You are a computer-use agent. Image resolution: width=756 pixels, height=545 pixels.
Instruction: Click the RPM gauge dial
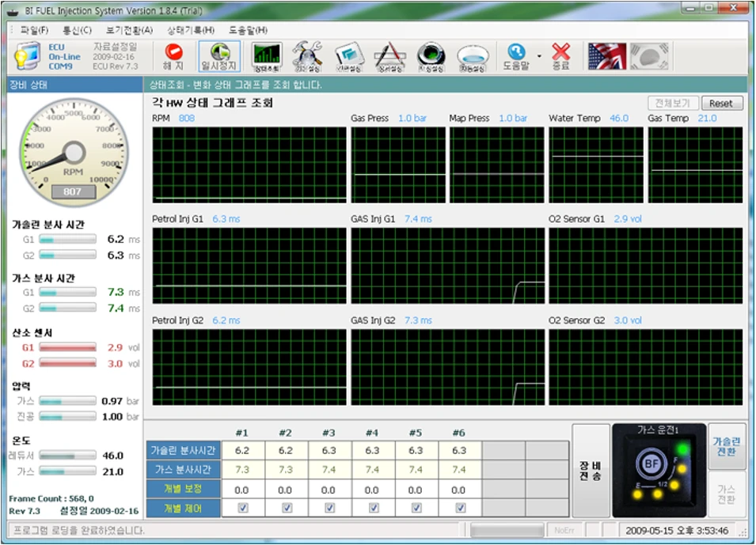coord(74,153)
